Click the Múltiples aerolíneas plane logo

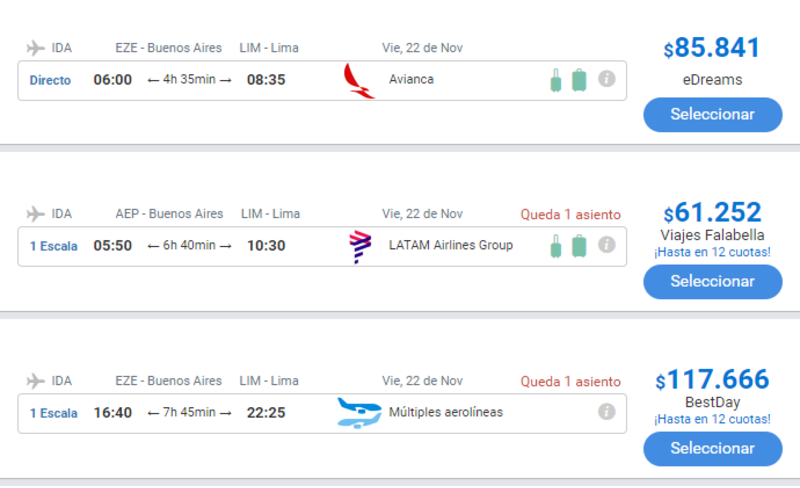click(359, 412)
